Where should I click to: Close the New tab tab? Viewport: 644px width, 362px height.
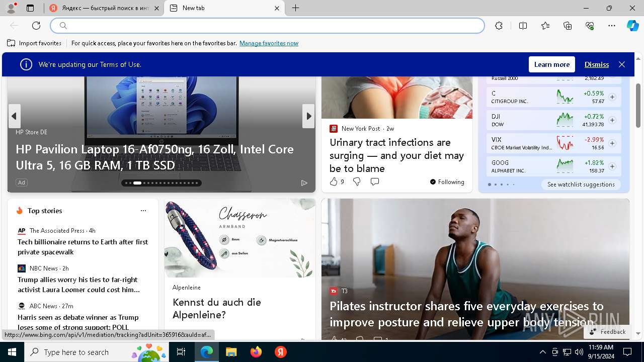pos(277,8)
